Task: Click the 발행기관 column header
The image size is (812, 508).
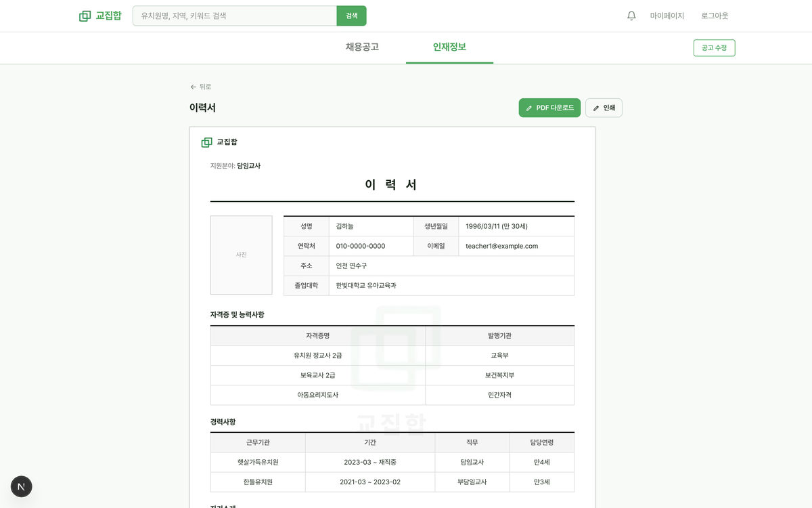Action: click(x=500, y=336)
